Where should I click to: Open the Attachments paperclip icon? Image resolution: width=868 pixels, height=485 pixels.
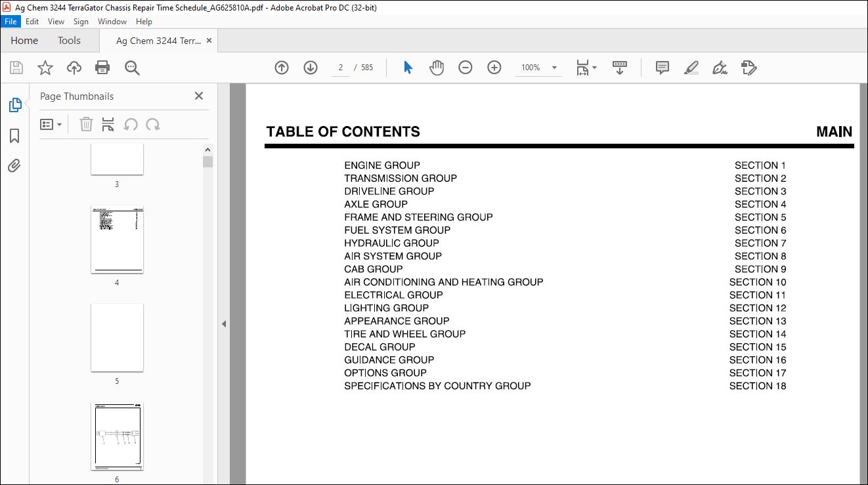14,166
